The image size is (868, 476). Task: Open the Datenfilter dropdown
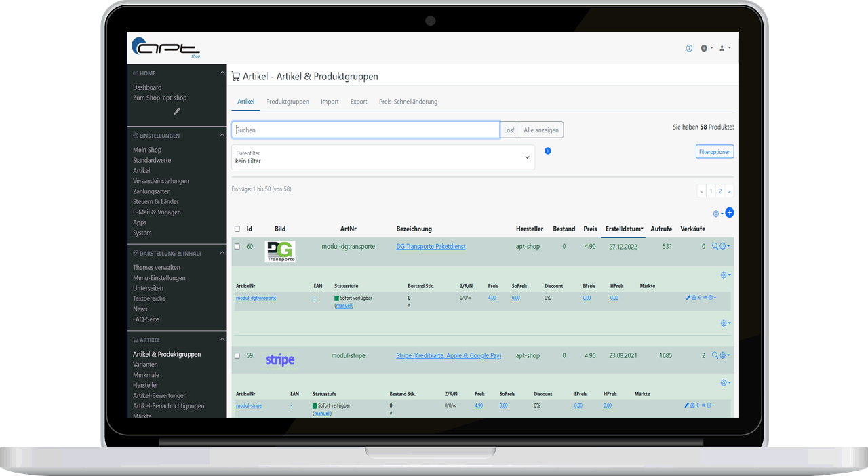383,157
